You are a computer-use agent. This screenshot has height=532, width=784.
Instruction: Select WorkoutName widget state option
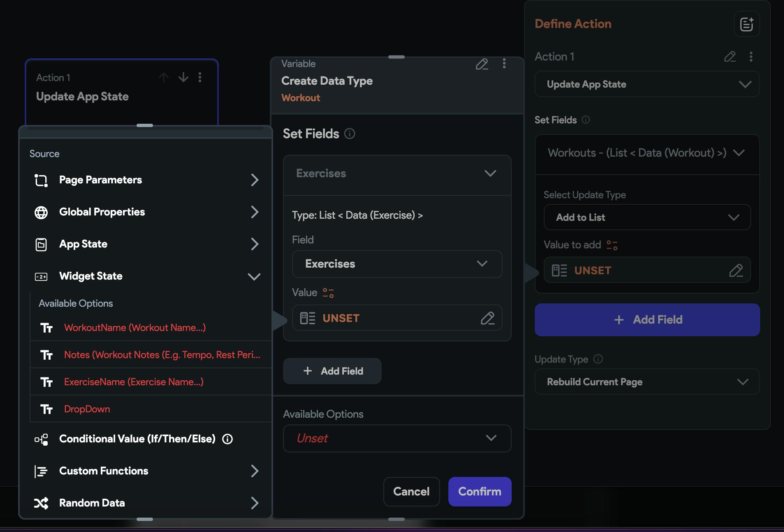tap(135, 328)
